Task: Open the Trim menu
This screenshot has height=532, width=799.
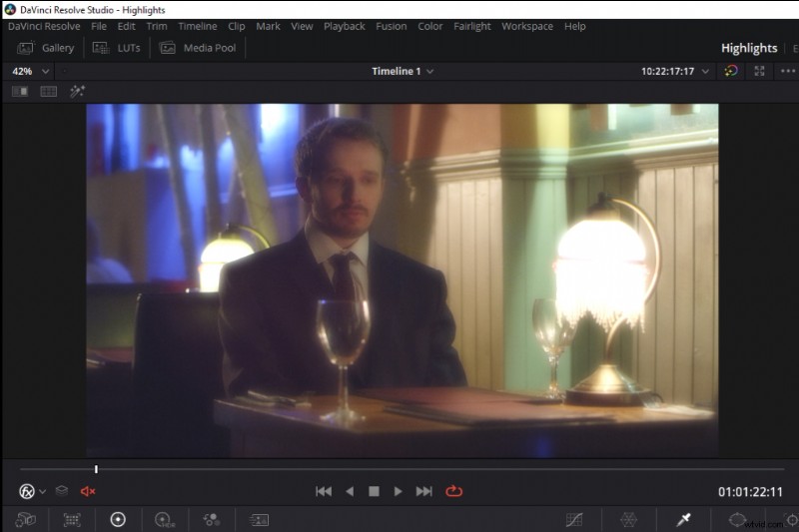Action: 157,27
